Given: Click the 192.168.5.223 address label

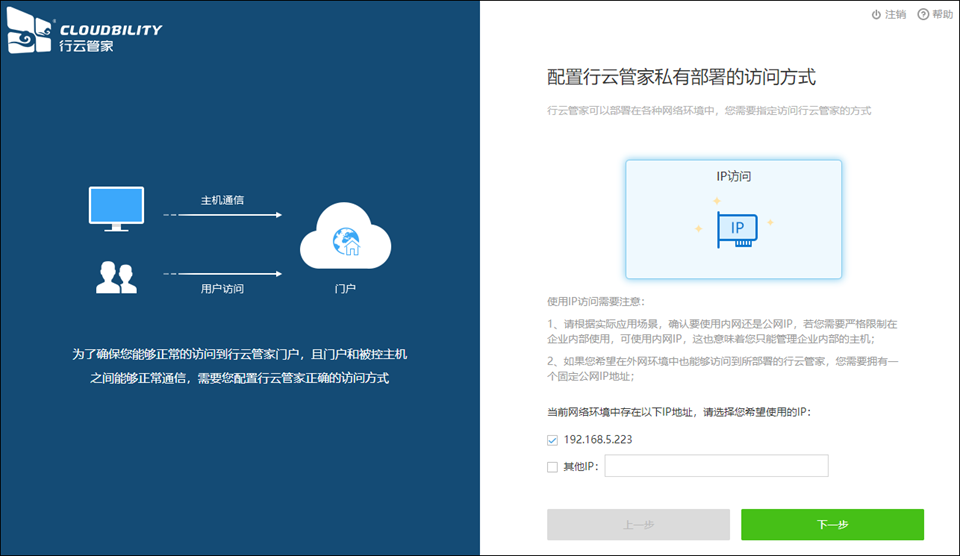Looking at the screenshot, I should pos(598,440).
